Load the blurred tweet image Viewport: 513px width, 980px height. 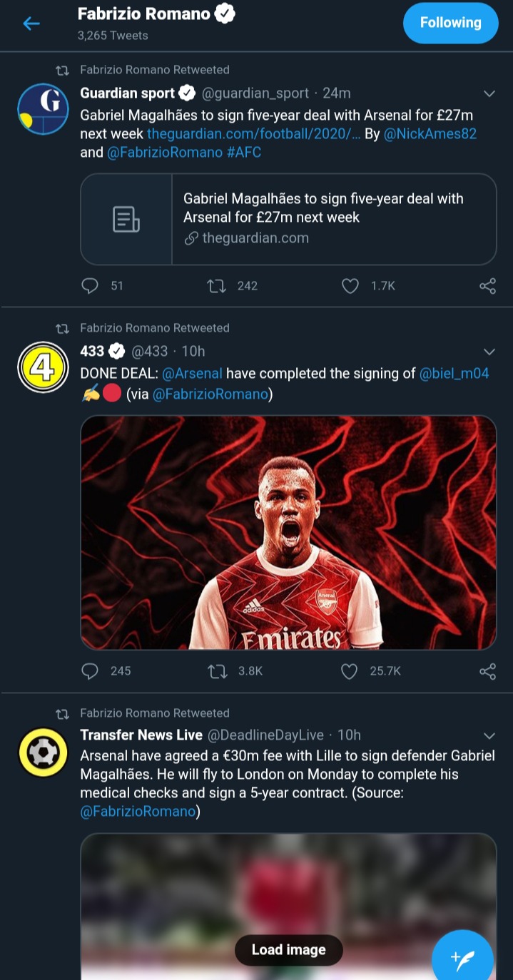coord(288,950)
